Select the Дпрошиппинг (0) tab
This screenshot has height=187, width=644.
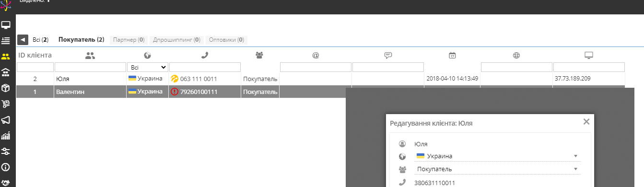[x=177, y=40]
